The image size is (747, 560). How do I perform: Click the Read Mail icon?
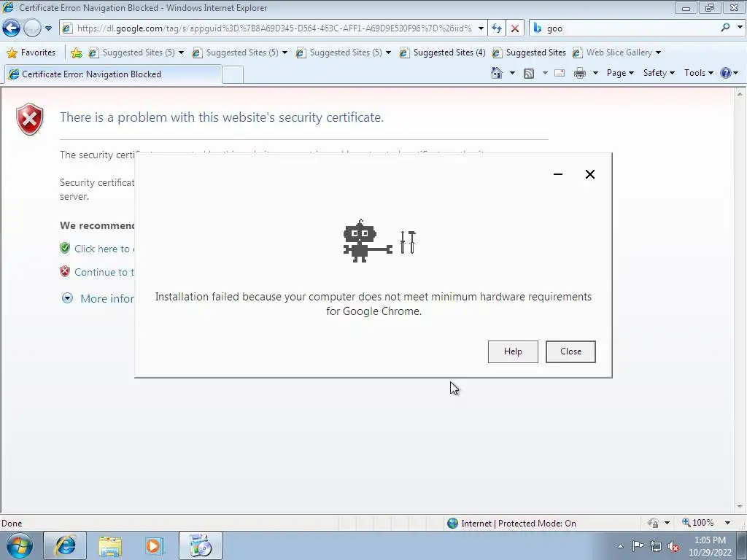(560, 73)
